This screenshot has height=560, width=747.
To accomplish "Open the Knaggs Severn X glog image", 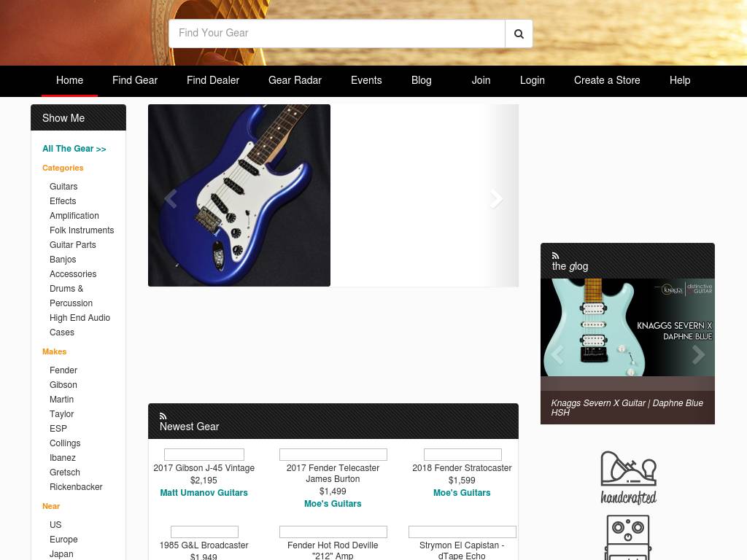I will click(627, 327).
